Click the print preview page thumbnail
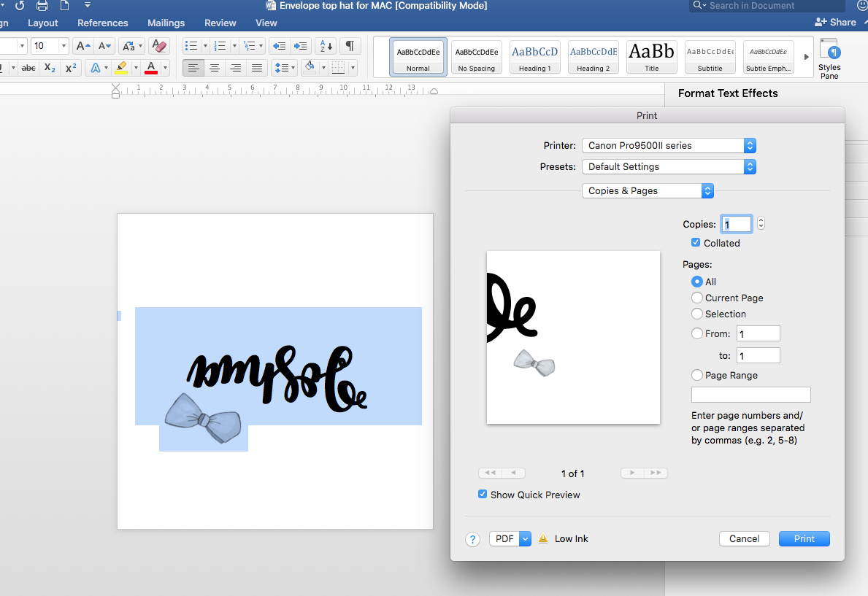The image size is (868, 596). [x=573, y=338]
